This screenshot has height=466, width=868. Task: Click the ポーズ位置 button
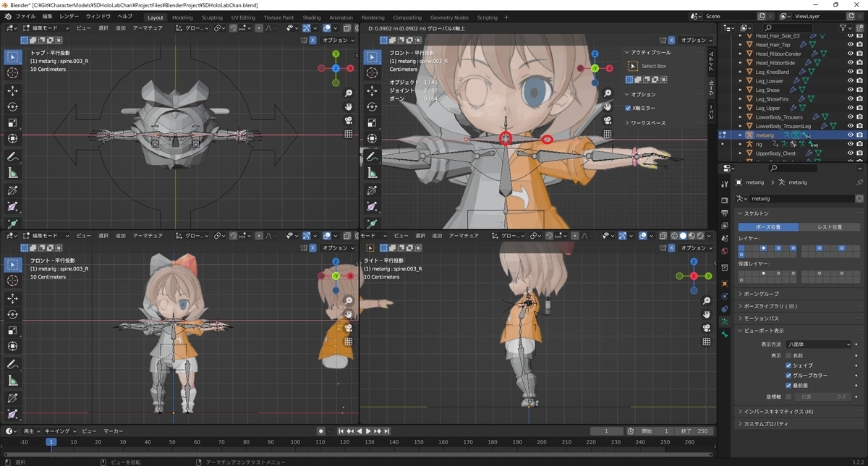tap(769, 226)
